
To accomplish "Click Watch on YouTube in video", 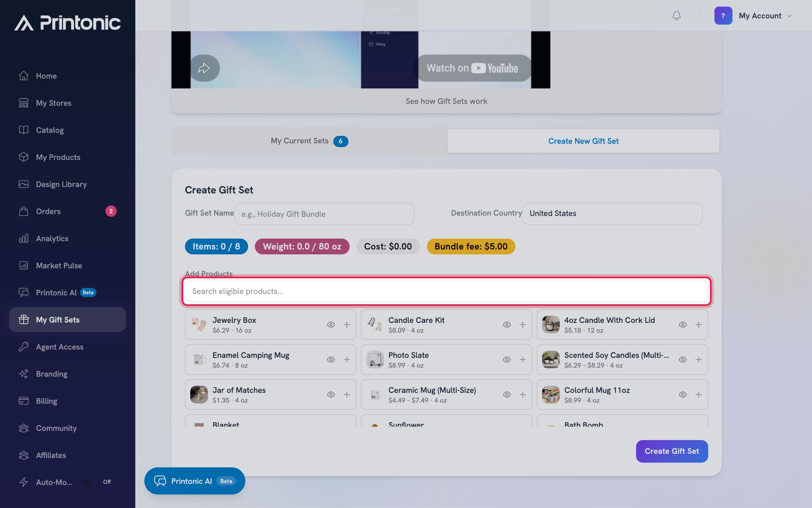I will click(x=472, y=68).
